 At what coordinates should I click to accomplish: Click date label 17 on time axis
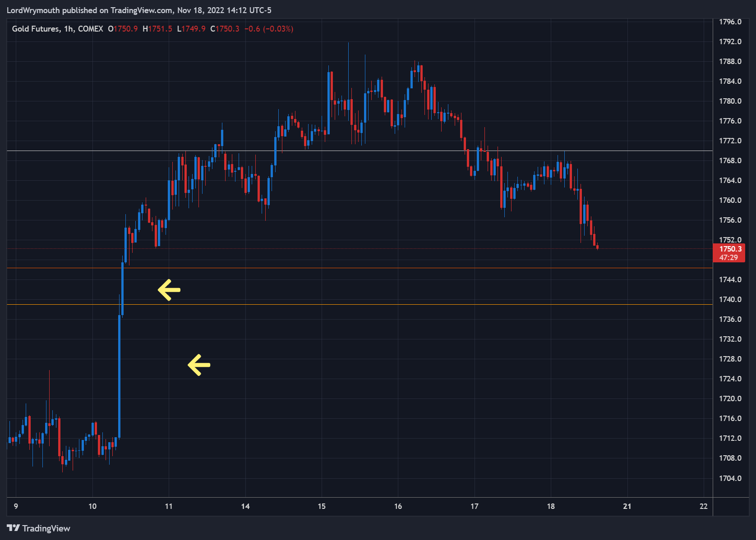tap(475, 506)
